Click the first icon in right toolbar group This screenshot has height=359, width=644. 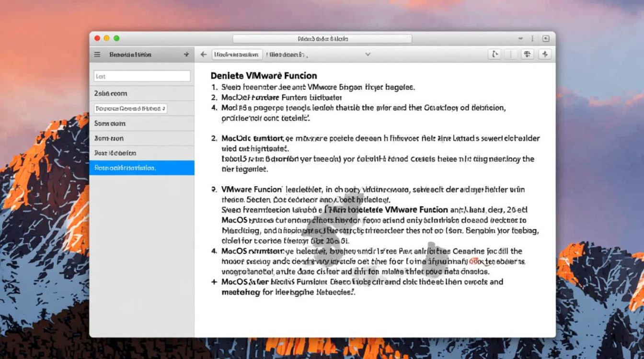pos(494,55)
